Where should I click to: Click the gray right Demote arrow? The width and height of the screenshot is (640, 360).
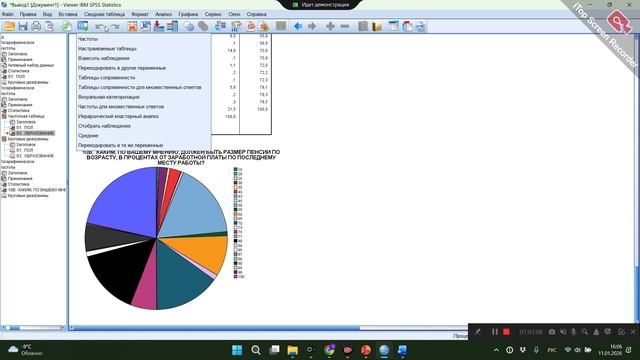pos(312,27)
